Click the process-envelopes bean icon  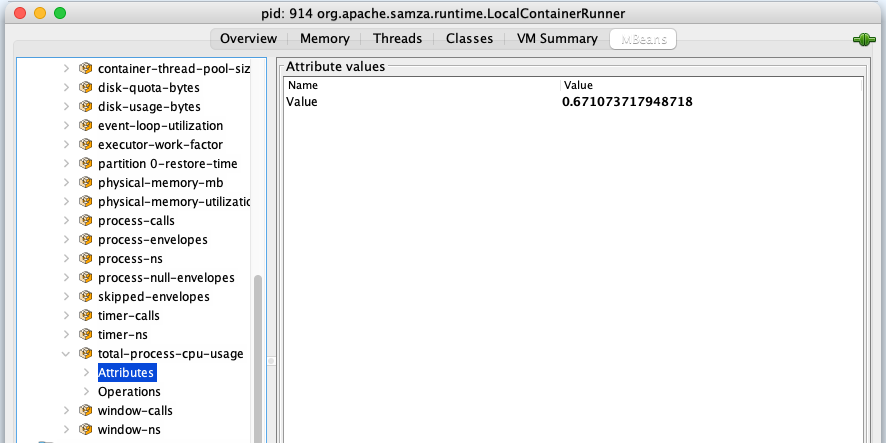85,240
